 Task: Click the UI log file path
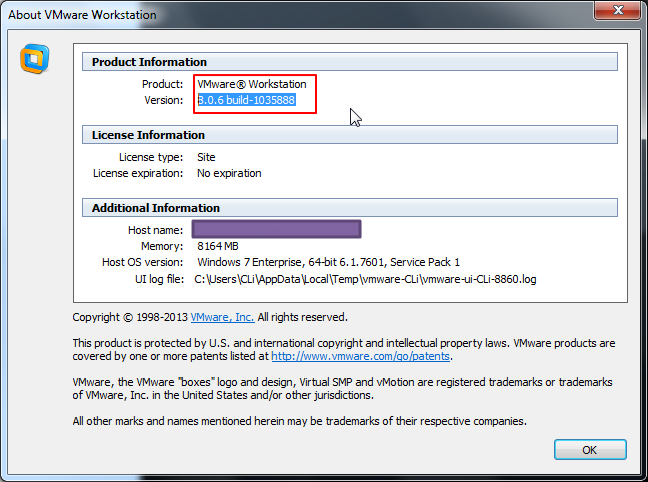point(365,279)
